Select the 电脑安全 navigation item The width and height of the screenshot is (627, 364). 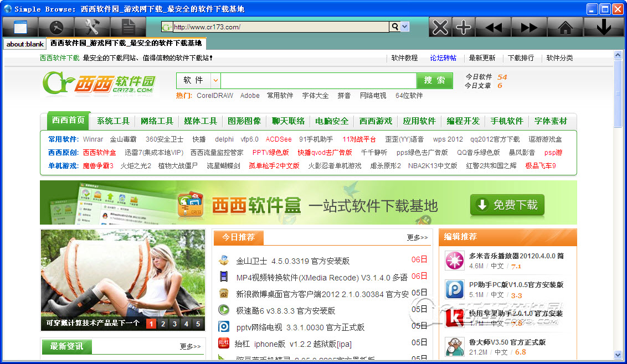pyautogui.click(x=331, y=121)
